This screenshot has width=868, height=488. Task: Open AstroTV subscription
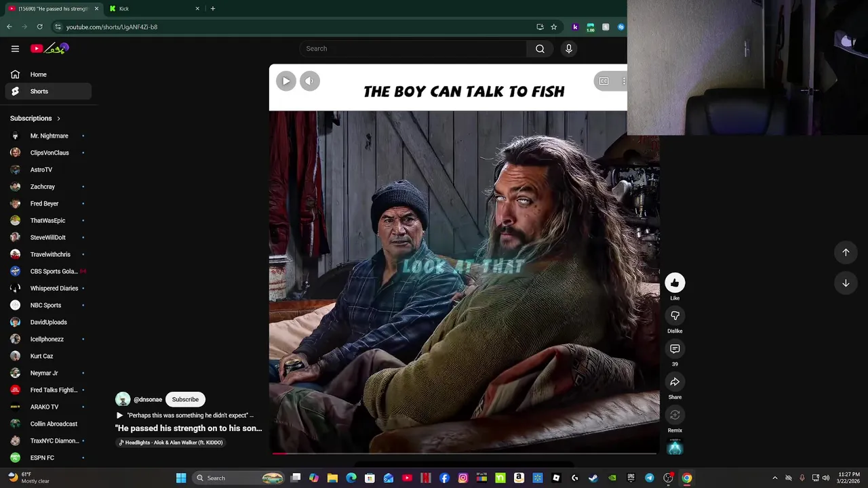pos(48,169)
